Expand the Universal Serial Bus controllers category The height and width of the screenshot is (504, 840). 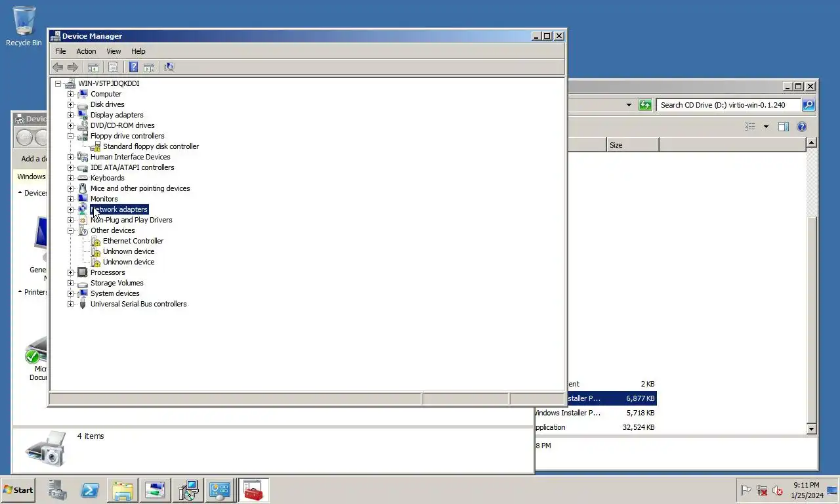point(70,304)
